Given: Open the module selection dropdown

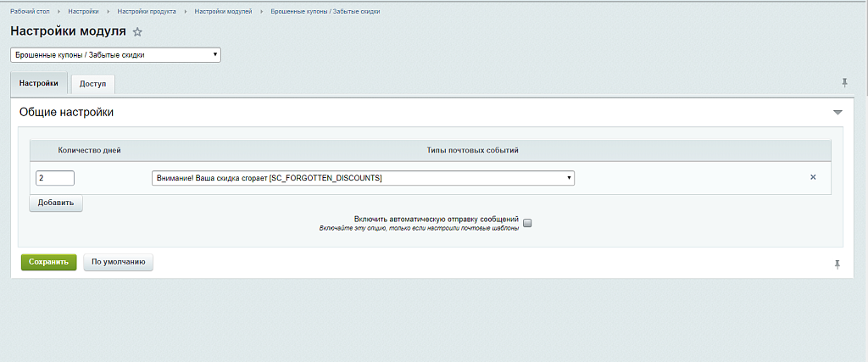Looking at the screenshot, I should [115, 55].
